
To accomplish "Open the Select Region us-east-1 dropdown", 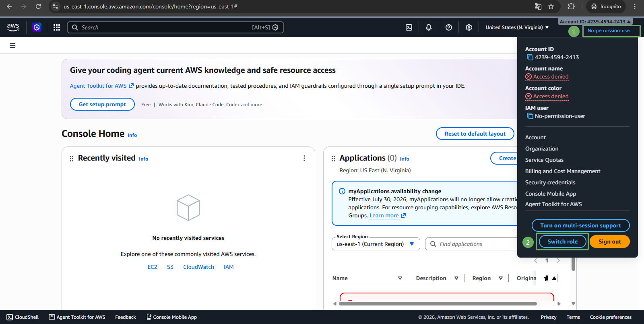I will click(x=376, y=244).
